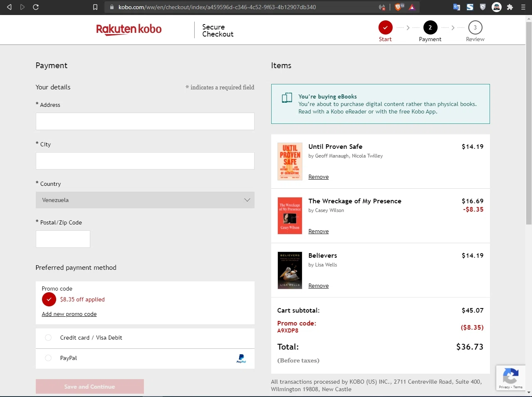Screen dimensions: 532x397
Task: Select PayPal payment option
Action: coord(48,358)
